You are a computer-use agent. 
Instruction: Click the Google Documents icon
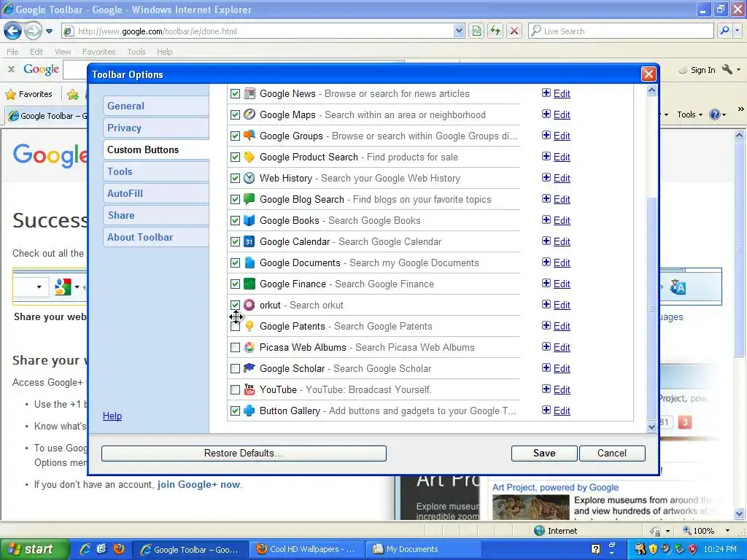[x=249, y=262]
